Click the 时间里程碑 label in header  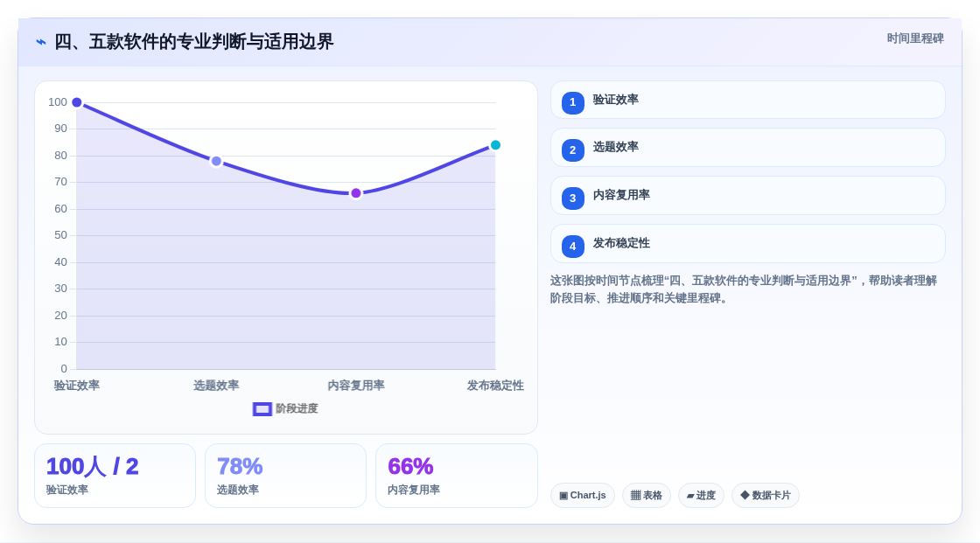(915, 38)
